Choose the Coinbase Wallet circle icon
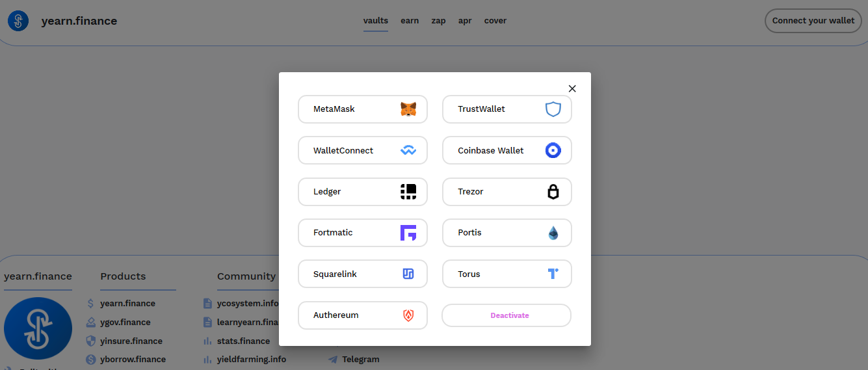The image size is (868, 370). click(553, 150)
